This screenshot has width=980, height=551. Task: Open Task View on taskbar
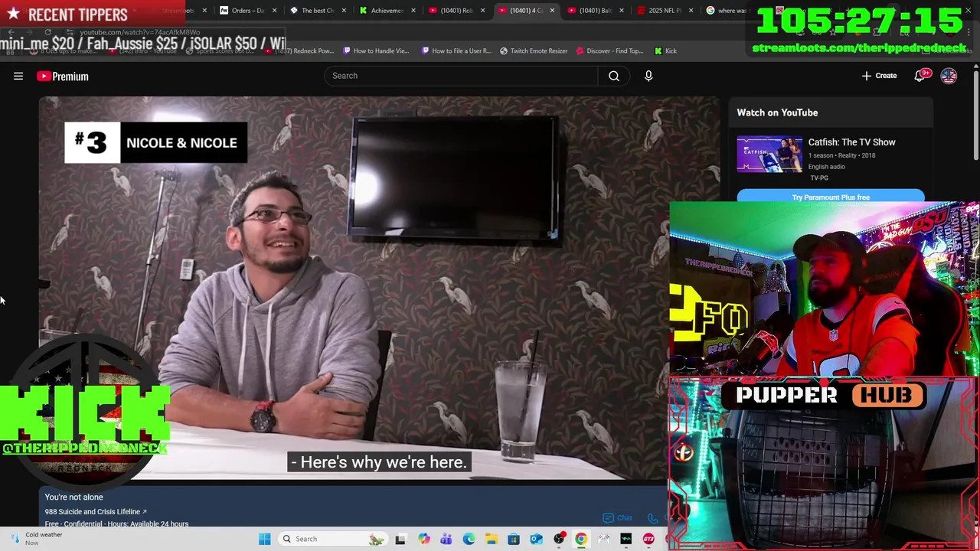point(400,539)
